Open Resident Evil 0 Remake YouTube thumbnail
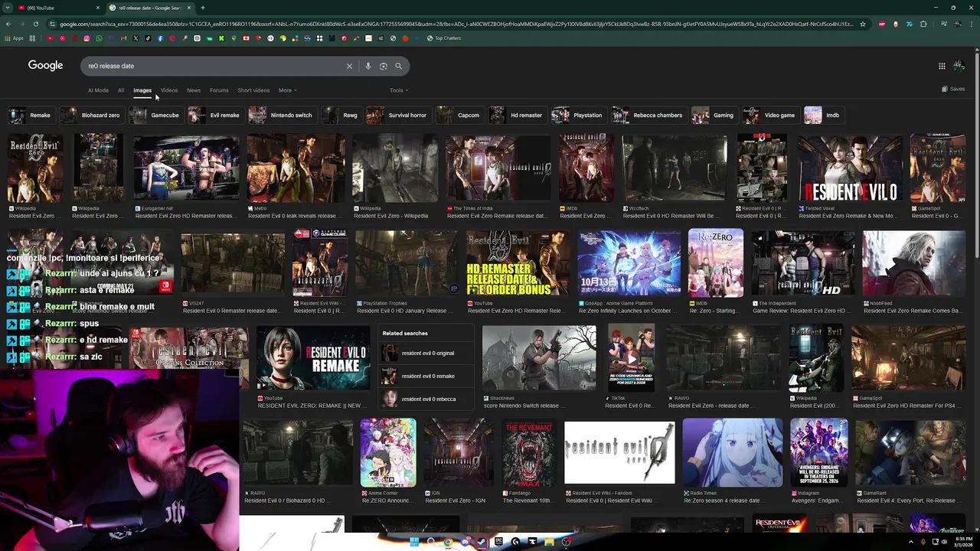Viewport: 980px width, 551px height. [x=314, y=357]
